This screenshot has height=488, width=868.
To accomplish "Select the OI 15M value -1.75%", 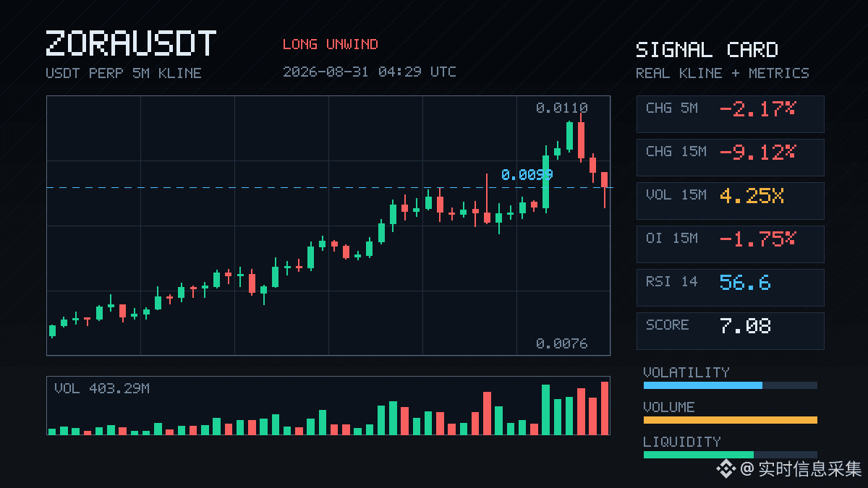I will click(x=757, y=239).
